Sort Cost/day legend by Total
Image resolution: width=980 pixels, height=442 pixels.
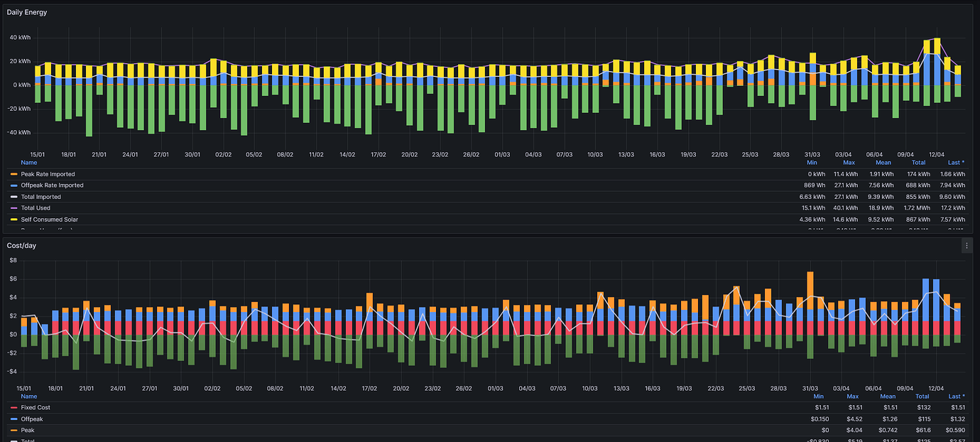[x=922, y=397]
